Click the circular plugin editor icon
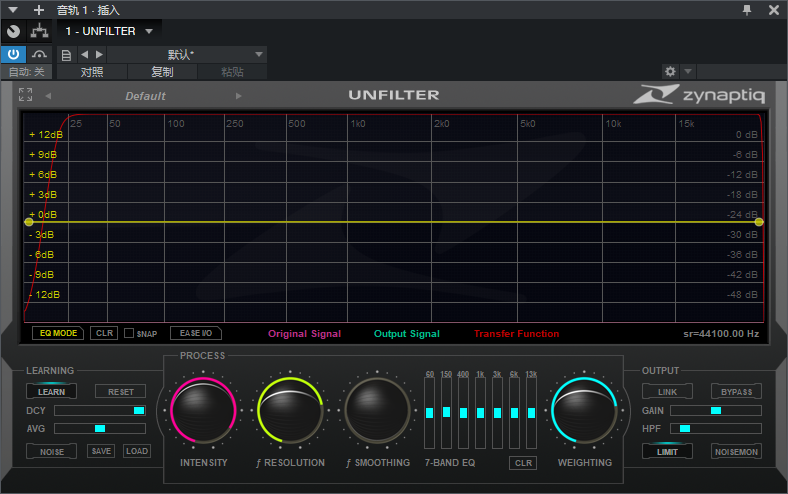Image resolution: width=788 pixels, height=494 pixels. [14, 32]
